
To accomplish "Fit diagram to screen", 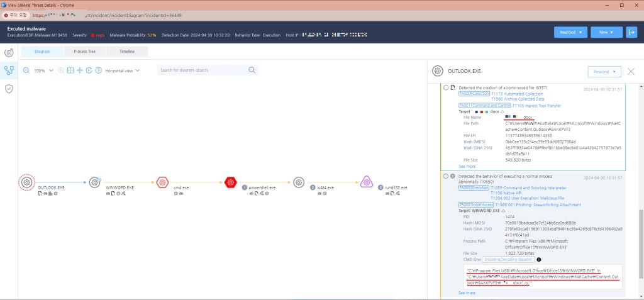I will click(x=70, y=70).
